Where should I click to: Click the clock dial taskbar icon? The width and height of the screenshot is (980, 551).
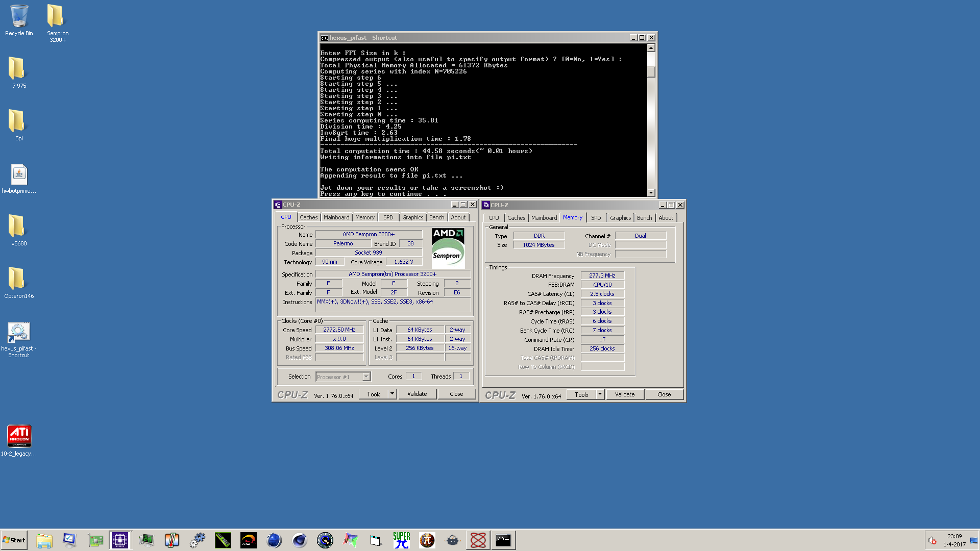click(x=325, y=540)
